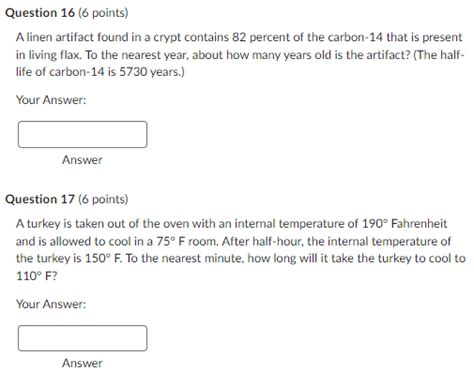Click the words 'linen artifact' in Question 16
Viewport: 474px width, 371px height.
tap(60, 37)
